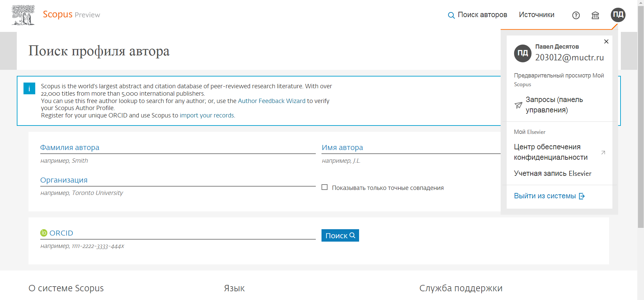Click the Elsevier tree logo
This screenshot has height=300, width=644.
pyautogui.click(x=23, y=15)
